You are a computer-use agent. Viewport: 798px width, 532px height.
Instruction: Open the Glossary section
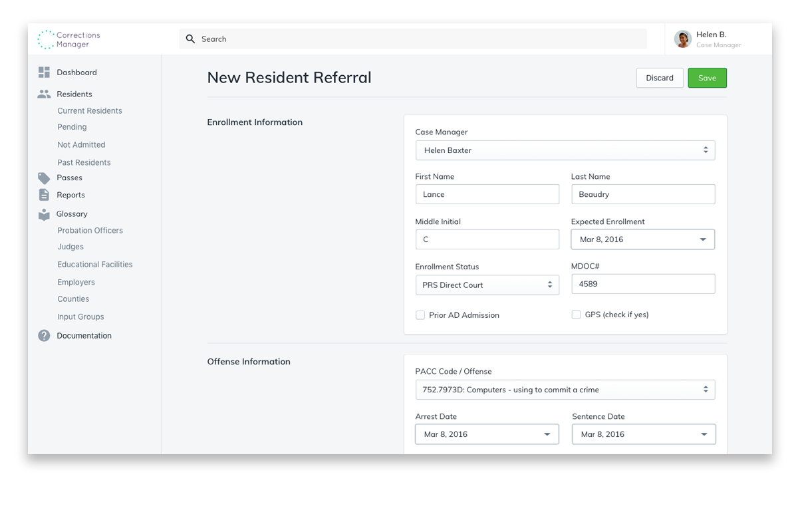pos(72,214)
